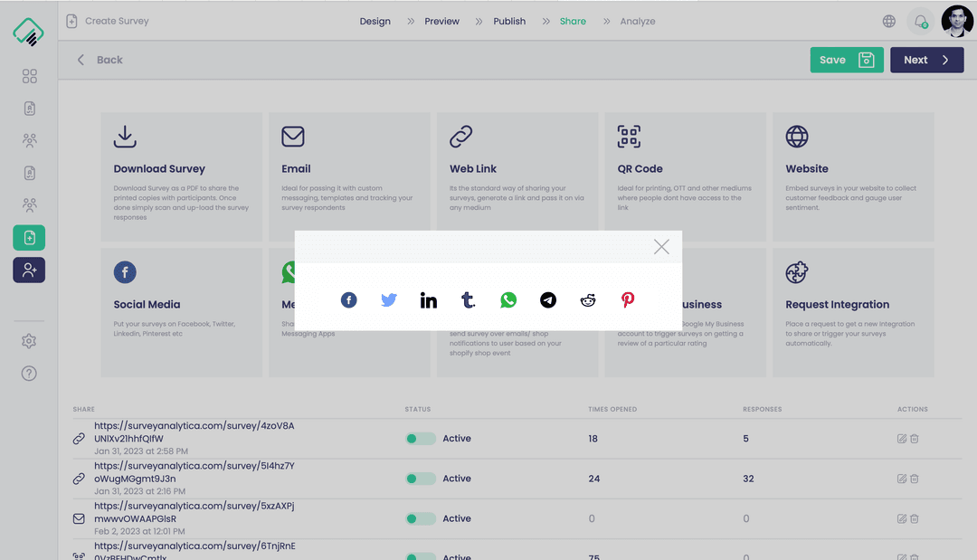
Task: Disable the second survey link's Active toggle
Action: tap(420, 479)
